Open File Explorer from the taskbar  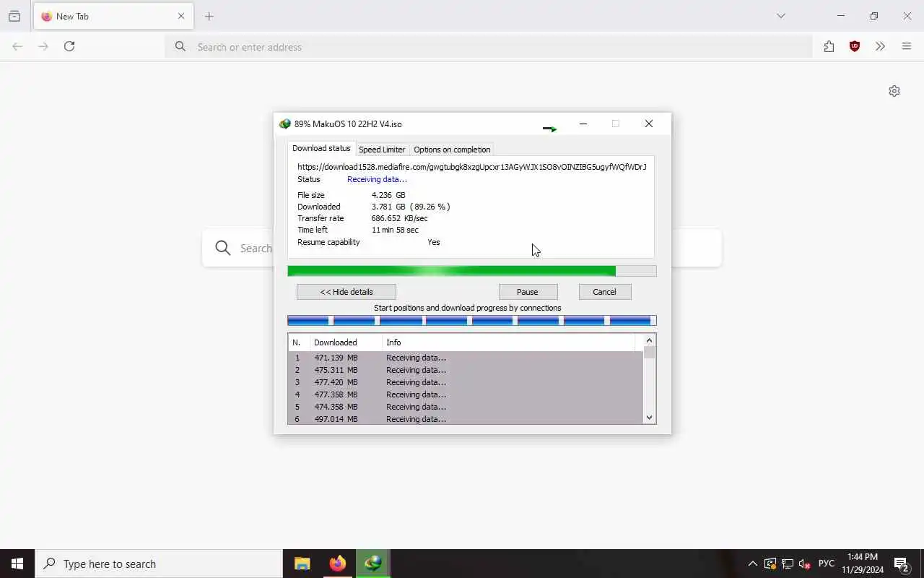point(302,564)
